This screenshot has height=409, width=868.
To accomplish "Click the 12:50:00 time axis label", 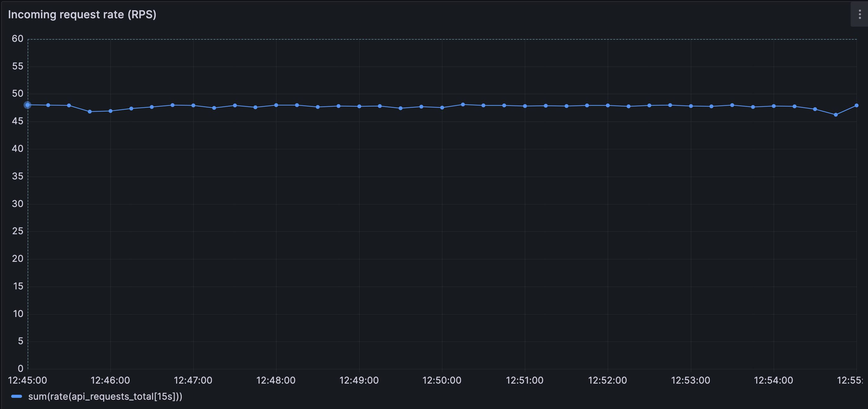I will (443, 380).
